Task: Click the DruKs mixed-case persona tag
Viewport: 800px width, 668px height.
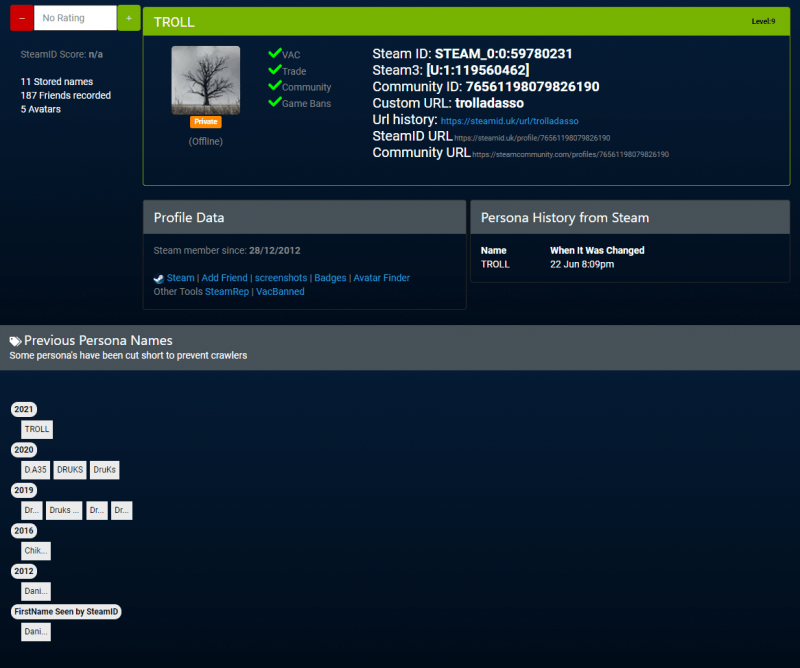Action: point(105,469)
